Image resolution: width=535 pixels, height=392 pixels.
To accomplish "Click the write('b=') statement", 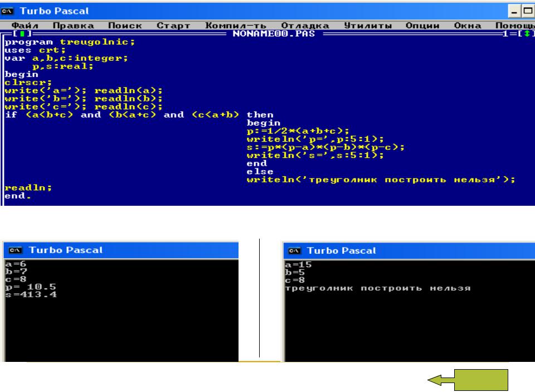I will coord(45,99).
